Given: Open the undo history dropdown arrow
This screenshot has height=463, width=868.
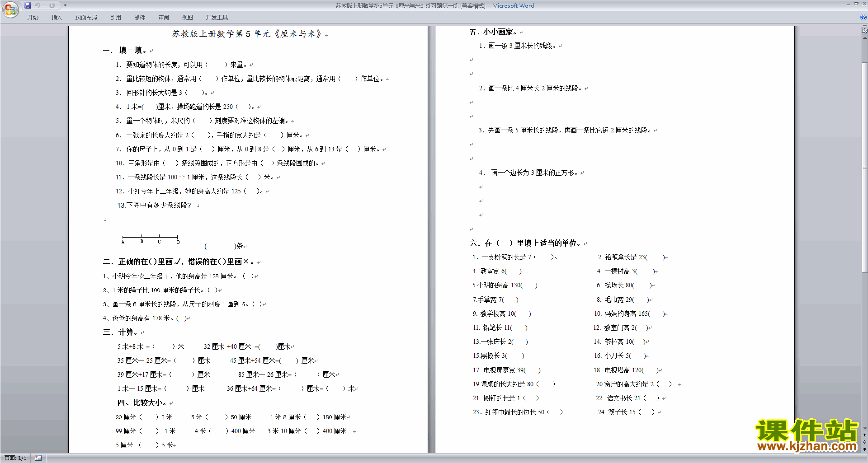Looking at the screenshot, I should tap(44, 5).
